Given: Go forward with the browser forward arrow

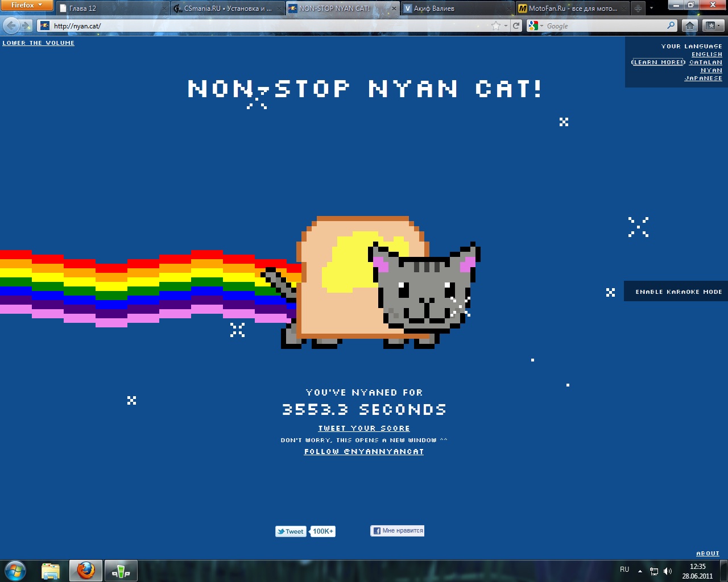Looking at the screenshot, I should point(26,26).
